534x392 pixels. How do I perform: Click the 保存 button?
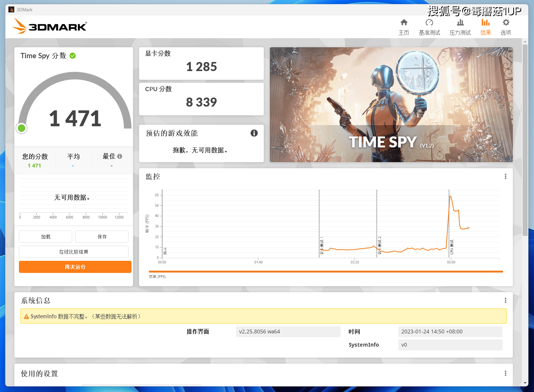tap(102, 237)
